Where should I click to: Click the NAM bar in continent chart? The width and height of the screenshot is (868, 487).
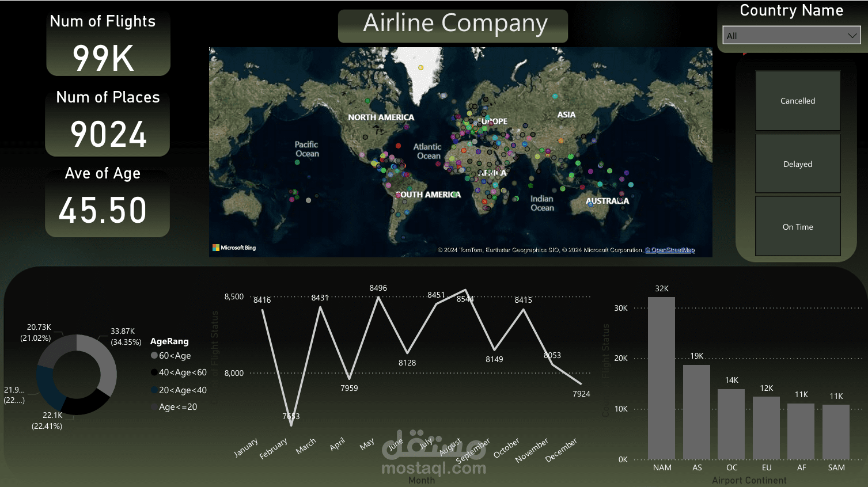[x=662, y=378]
